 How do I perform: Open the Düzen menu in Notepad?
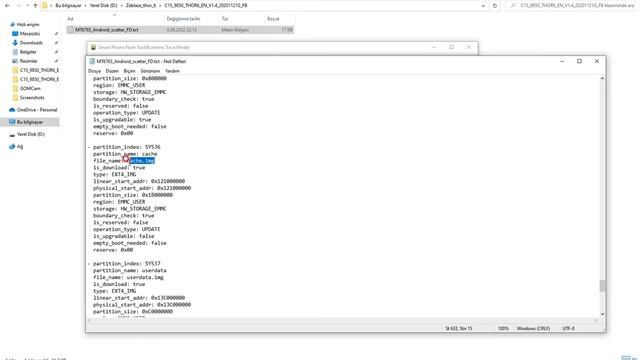pos(112,71)
